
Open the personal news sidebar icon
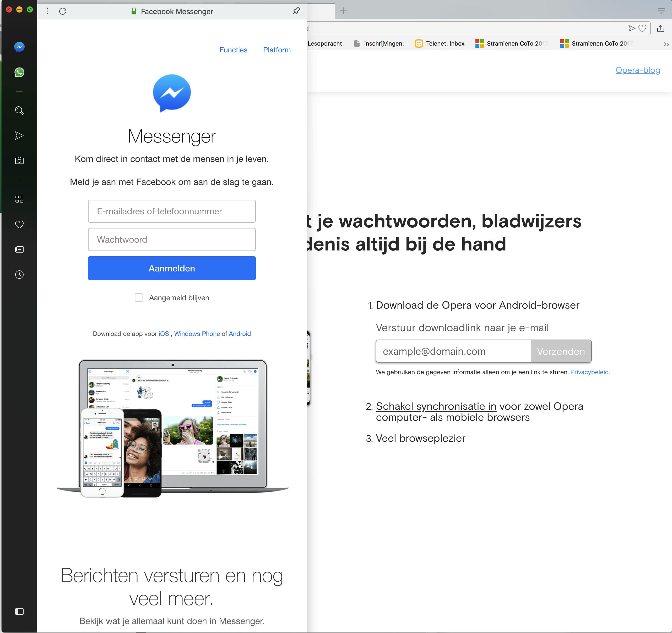pyautogui.click(x=19, y=249)
